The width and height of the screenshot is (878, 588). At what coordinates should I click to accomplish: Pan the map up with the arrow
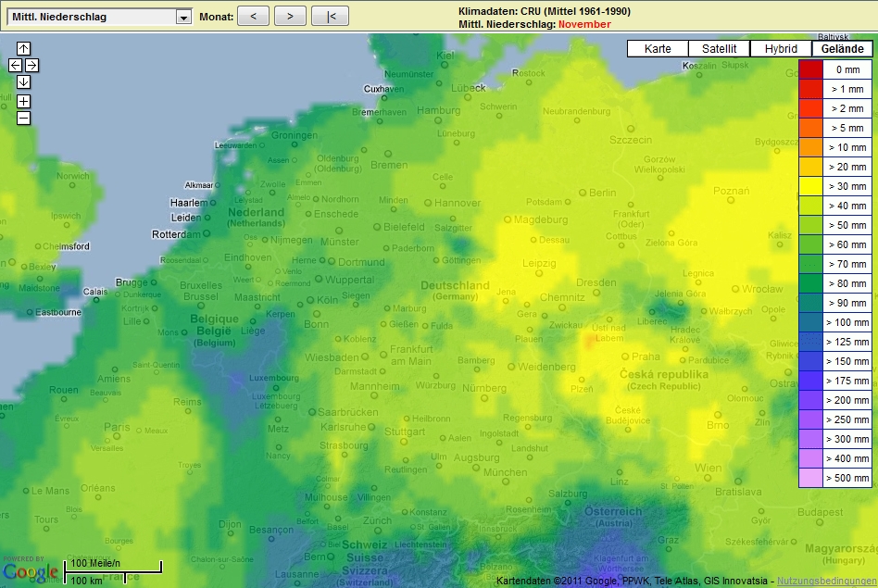[23, 48]
